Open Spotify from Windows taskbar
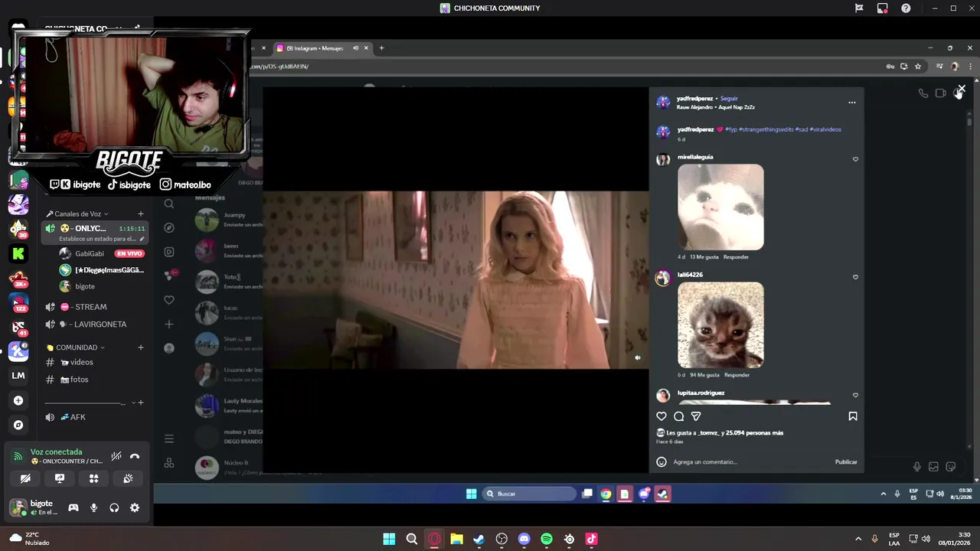 pos(547,540)
